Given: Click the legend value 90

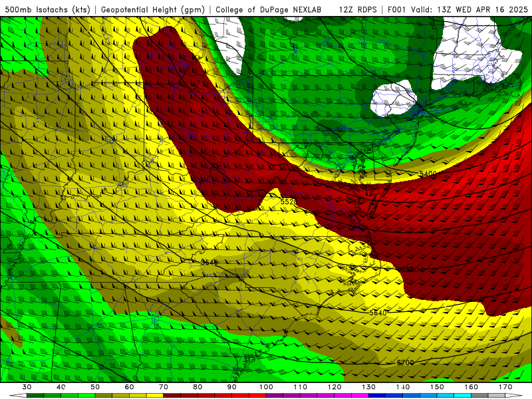Looking at the screenshot, I should 231,387.
